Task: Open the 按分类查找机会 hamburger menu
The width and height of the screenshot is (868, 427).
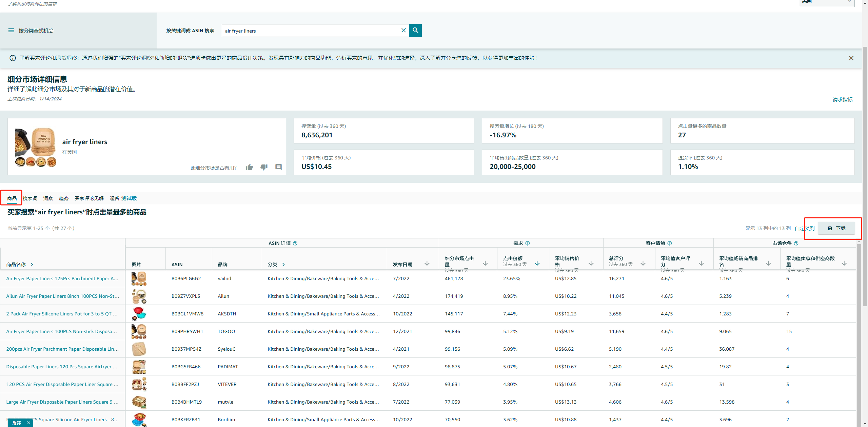Action: pyautogui.click(x=11, y=30)
